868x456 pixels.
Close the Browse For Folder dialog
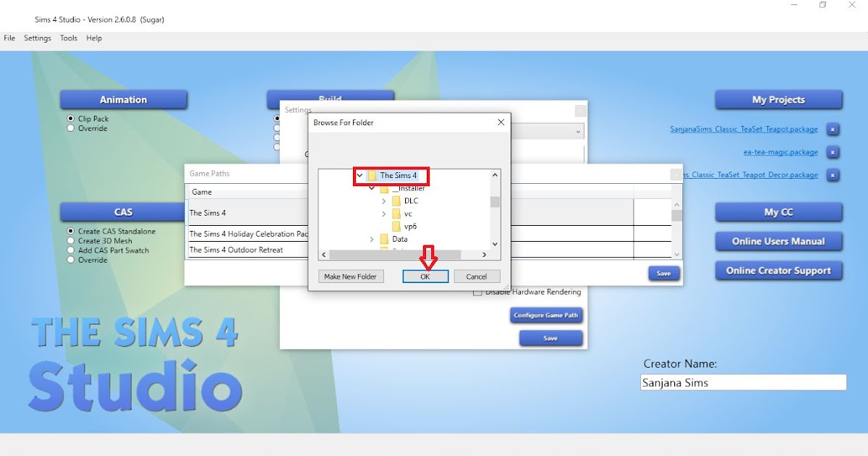(501, 122)
